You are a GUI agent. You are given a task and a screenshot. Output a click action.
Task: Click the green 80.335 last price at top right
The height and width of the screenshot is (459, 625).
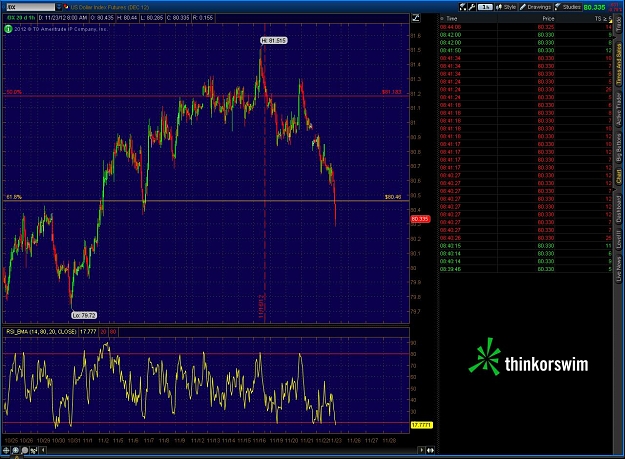594,7
